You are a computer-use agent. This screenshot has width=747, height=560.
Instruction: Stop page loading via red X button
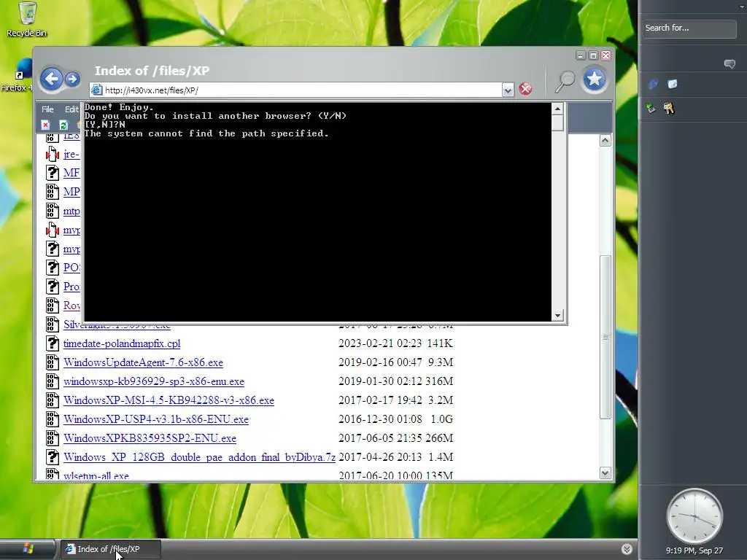[525, 89]
